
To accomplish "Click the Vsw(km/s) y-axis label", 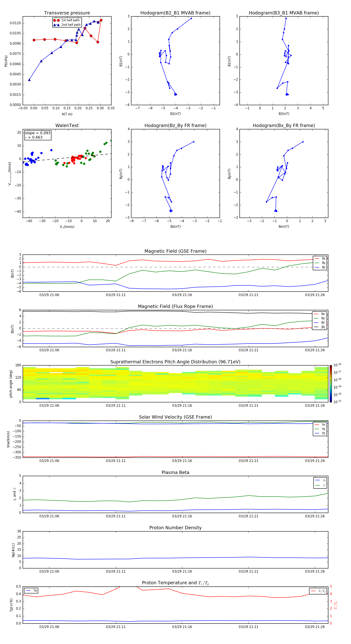I will (8, 439).
